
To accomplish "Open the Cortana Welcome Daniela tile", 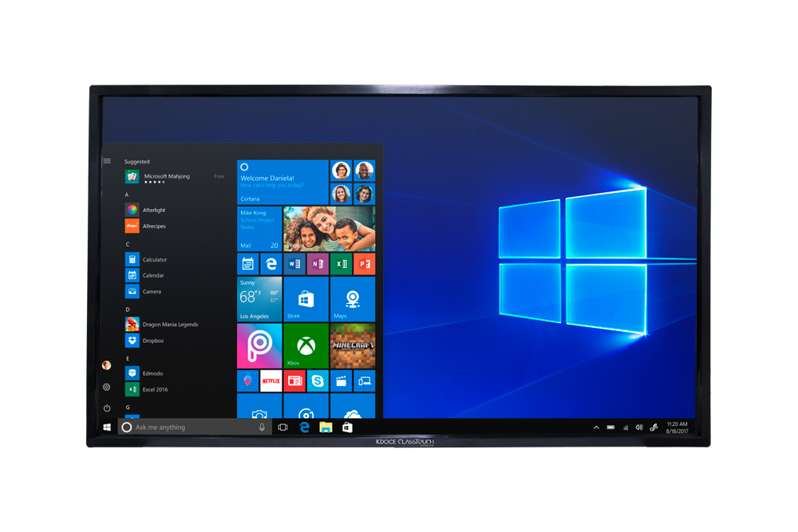I will pyautogui.click(x=282, y=182).
